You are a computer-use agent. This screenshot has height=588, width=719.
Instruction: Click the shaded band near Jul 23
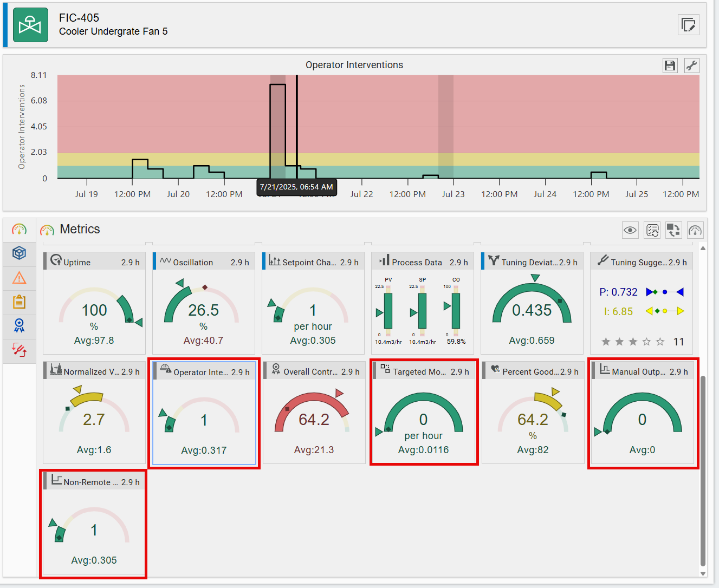pos(446,127)
